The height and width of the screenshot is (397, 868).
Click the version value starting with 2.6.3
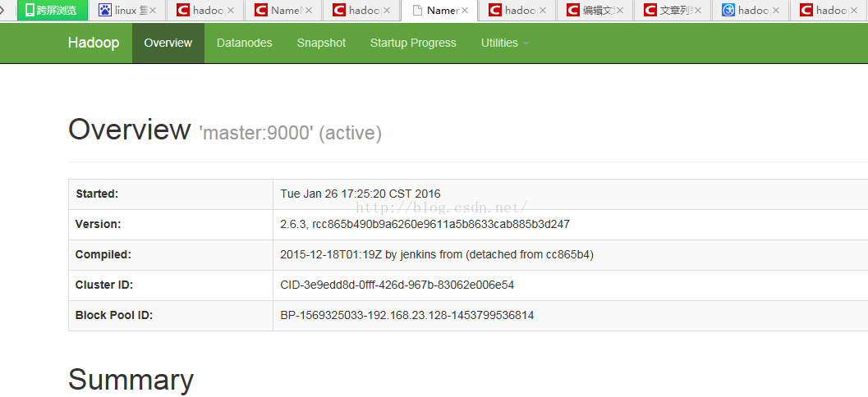[425, 225]
